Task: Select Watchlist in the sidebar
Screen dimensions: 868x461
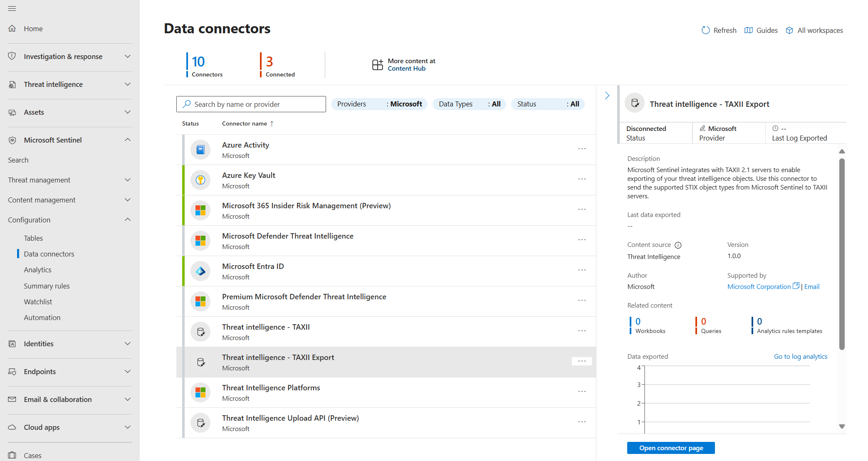Action: coord(38,302)
